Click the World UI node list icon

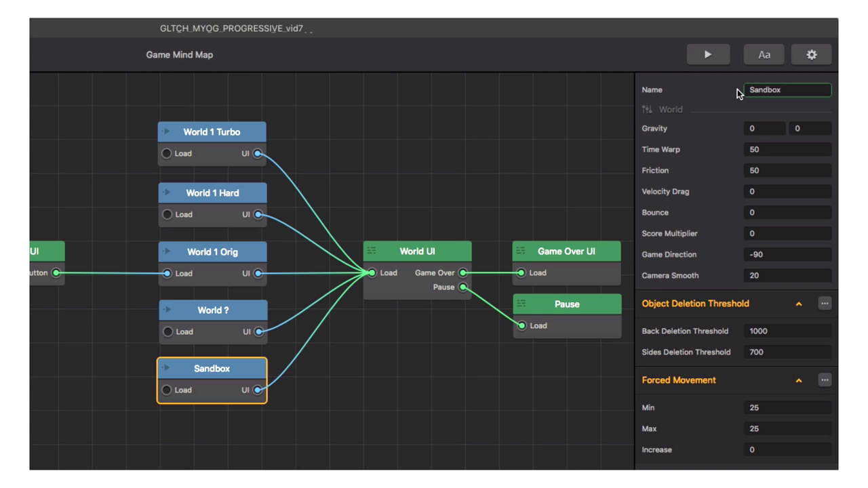point(372,251)
